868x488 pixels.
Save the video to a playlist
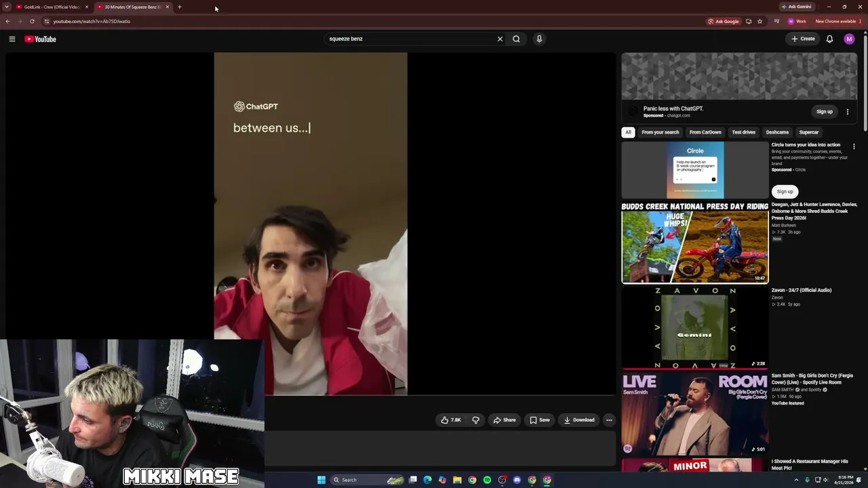pyautogui.click(x=540, y=420)
